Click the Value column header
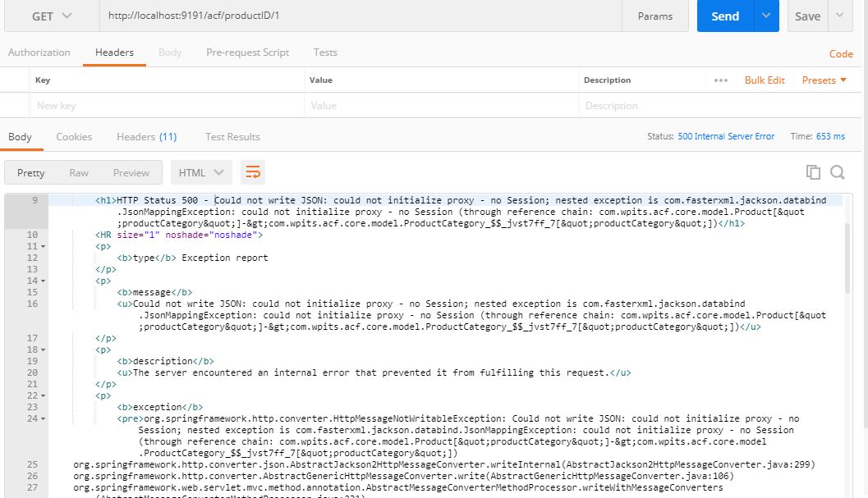Viewport: 868px width, 498px height. click(x=321, y=80)
